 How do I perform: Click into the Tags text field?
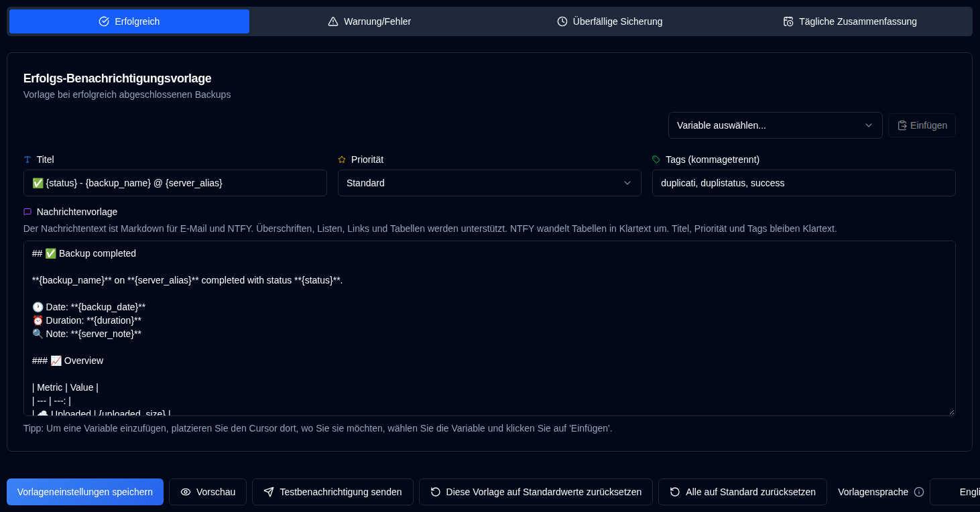tap(804, 183)
